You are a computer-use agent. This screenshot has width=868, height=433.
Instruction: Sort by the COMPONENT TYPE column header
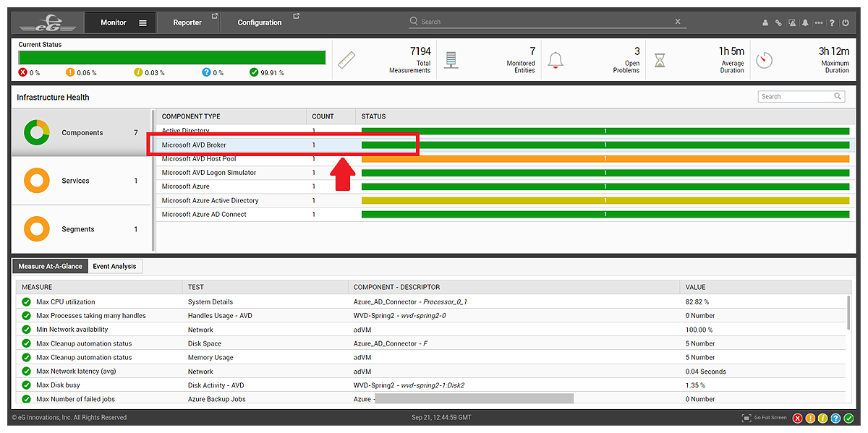click(x=191, y=116)
